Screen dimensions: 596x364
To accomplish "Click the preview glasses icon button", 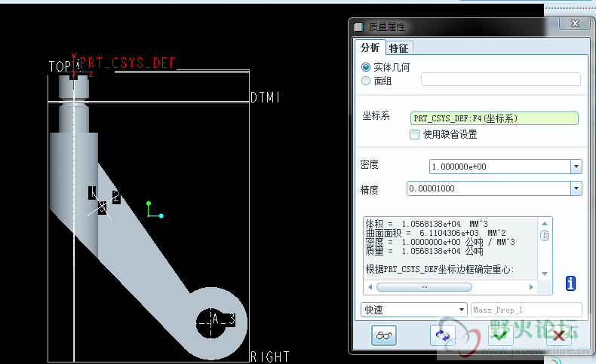I will 383,335.
